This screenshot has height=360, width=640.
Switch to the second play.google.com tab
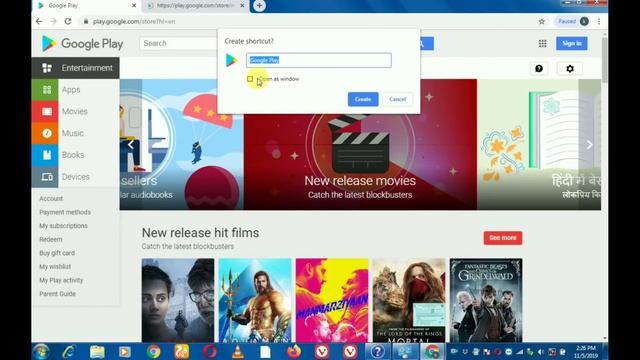click(x=195, y=6)
